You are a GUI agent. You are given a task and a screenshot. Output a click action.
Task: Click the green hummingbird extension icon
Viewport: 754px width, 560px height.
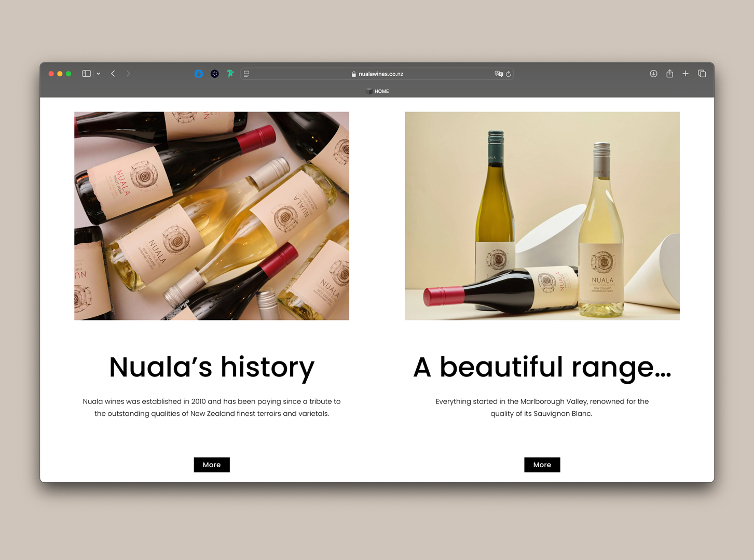(x=230, y=74)
